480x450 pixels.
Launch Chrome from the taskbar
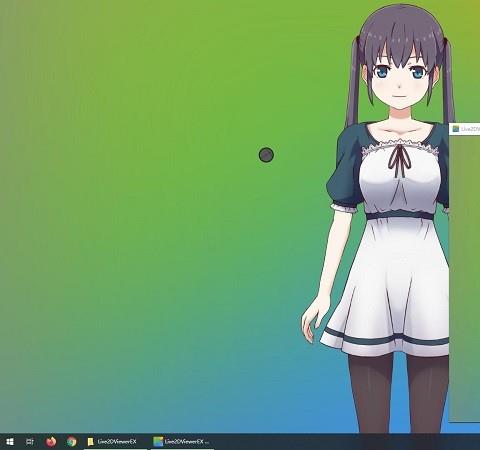[71, 442]
